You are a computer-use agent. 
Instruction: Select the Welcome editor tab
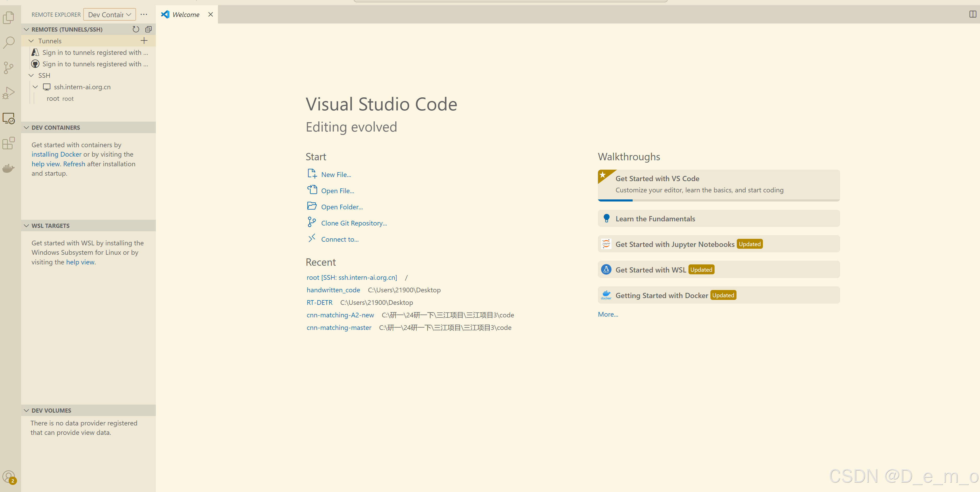click(187, 14)
